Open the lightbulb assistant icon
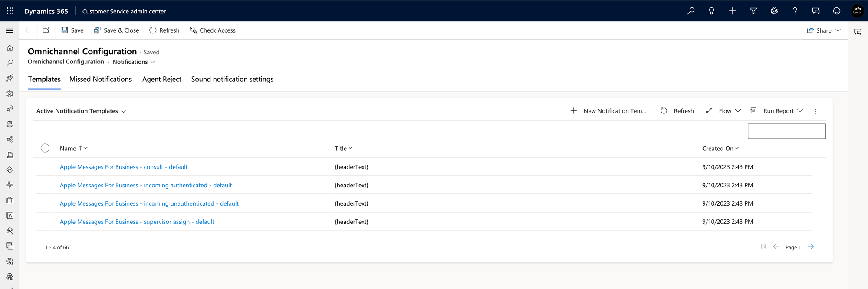Viewport: 868px width, 289px height. click(711, 11)
